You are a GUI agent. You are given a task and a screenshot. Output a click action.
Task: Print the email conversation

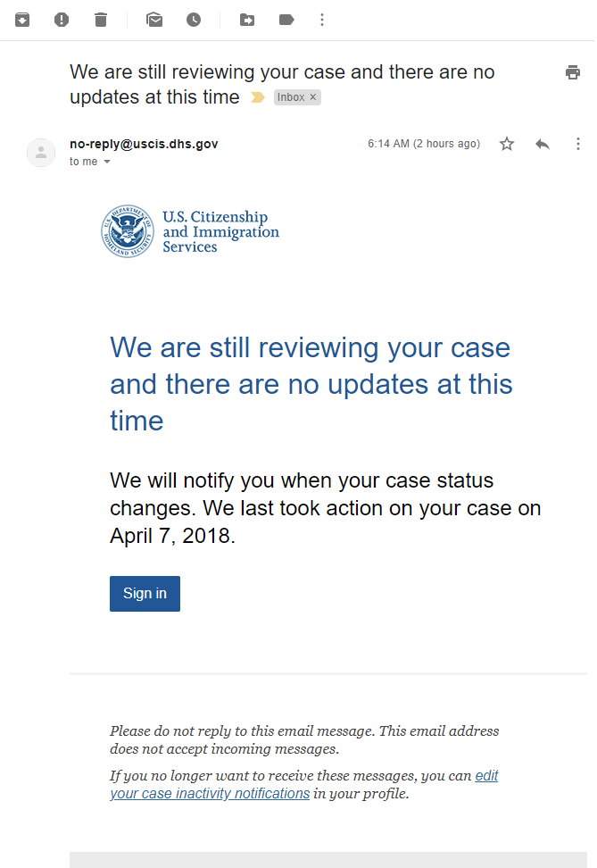click(573, 72)
